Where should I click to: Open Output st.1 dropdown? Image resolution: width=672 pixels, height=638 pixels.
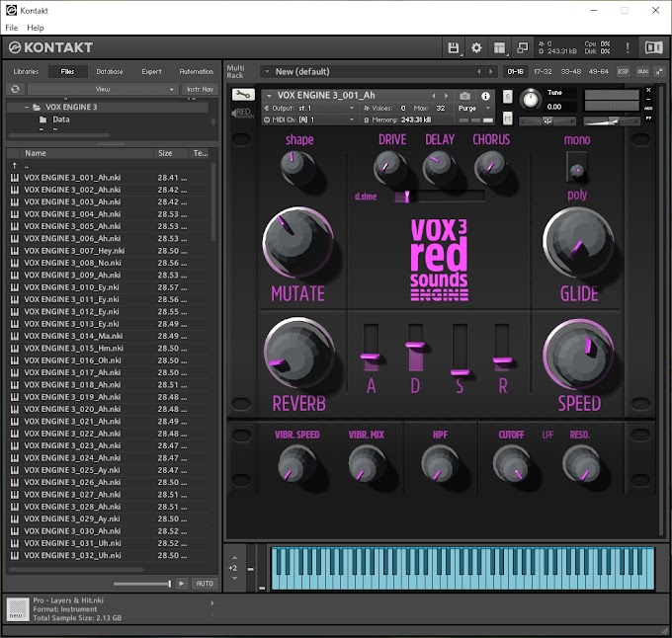pyautogui.click(x=310, y=109)
